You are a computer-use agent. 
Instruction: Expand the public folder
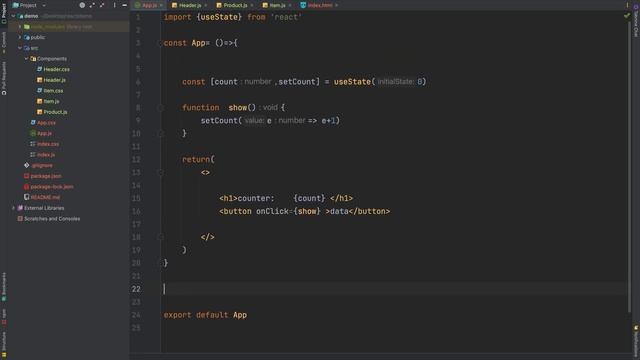coord(20,37)
